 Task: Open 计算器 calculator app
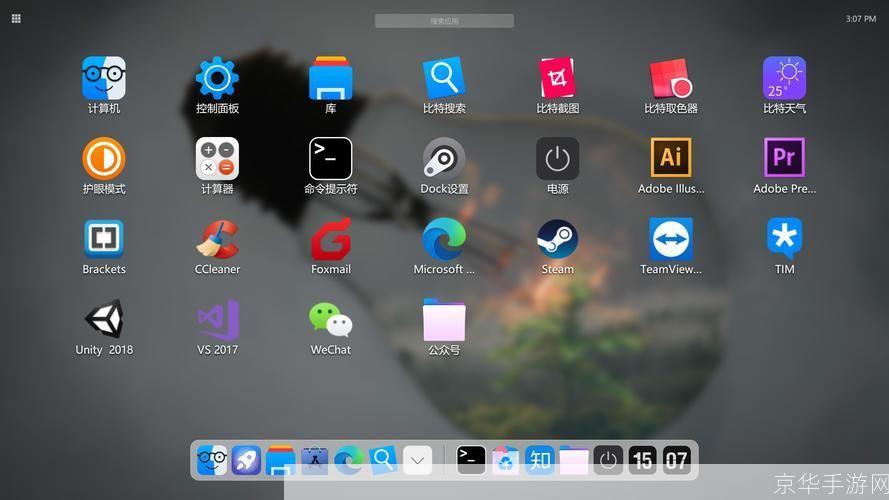click(217, 159)
